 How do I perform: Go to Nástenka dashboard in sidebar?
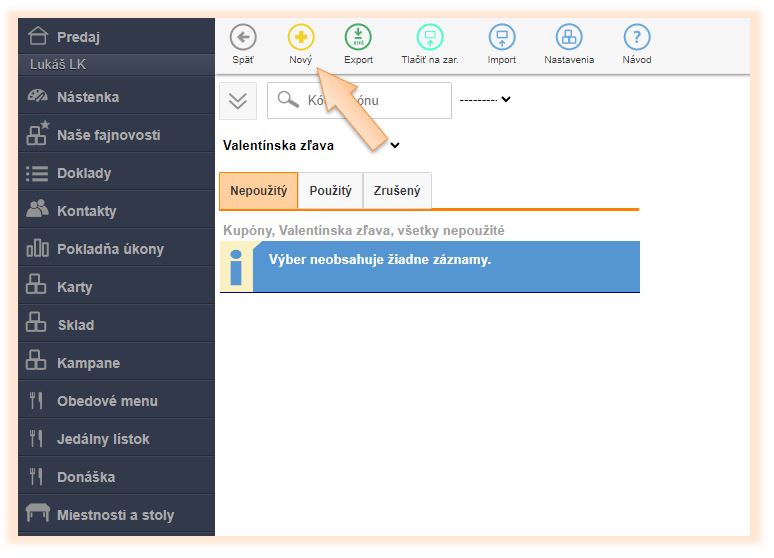coord(88,97)
